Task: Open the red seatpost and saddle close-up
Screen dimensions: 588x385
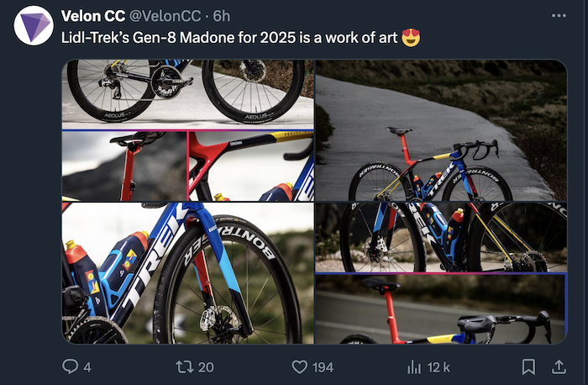Action: pos(123,165)
